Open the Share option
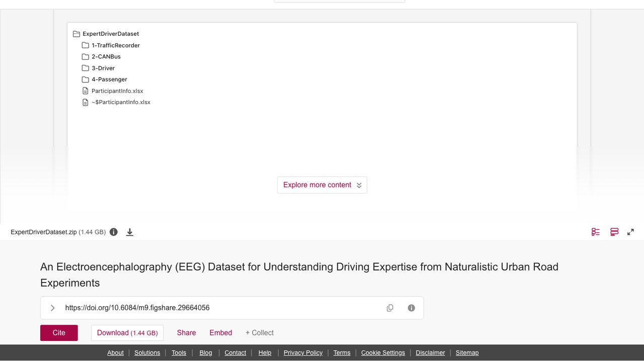644x362 pixels. click(x=186, y=333)
